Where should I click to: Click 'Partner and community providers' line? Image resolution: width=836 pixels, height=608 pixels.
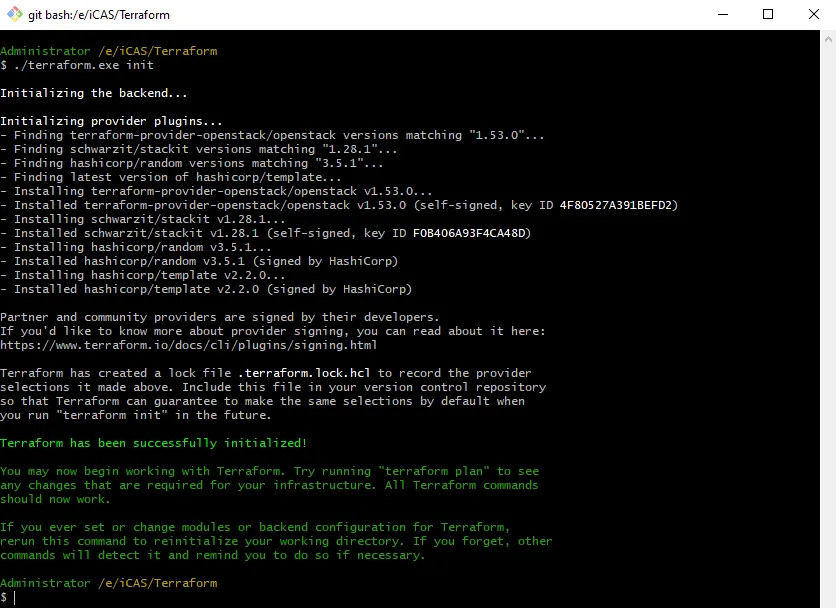pos(220,317)
